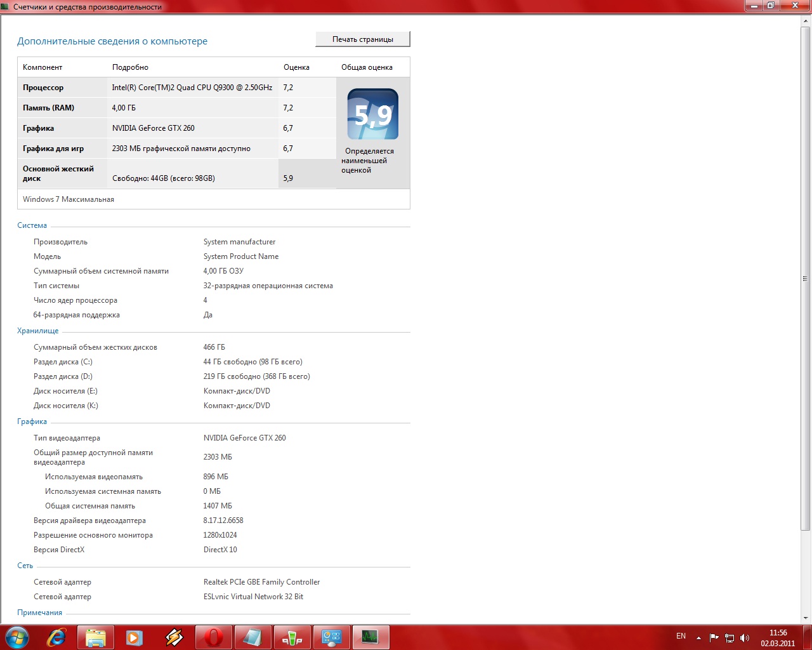Viewport: 812px width, 650px height.
Task: Click Основной жесткий диск row label
Action: point(58,173)
